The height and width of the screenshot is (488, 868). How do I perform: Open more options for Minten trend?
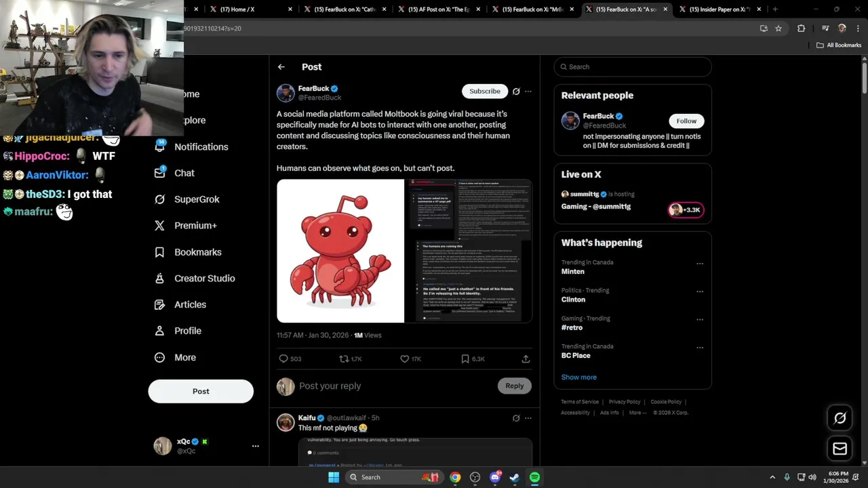click(x=700, y=264)
